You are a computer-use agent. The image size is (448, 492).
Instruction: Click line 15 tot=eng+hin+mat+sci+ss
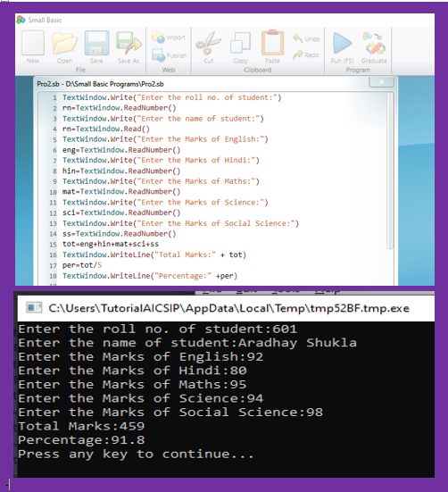[x=111, y=244]
